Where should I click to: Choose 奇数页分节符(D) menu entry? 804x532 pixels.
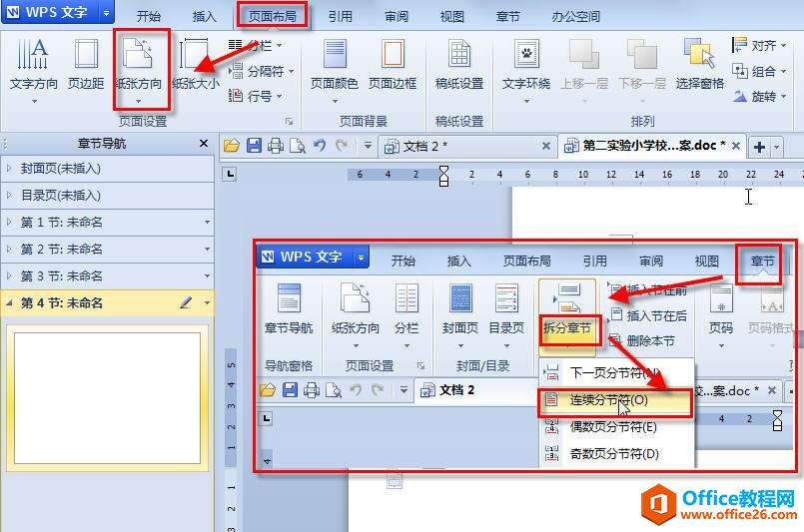[x=617, y=453]
